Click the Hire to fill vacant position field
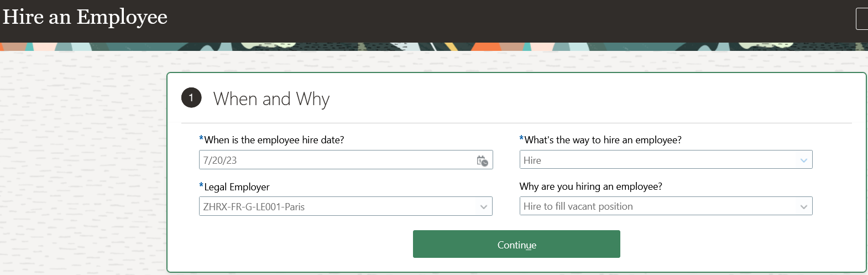Image resolution: width=868 pixels, height=275 pixels. [x=666, y=206]
